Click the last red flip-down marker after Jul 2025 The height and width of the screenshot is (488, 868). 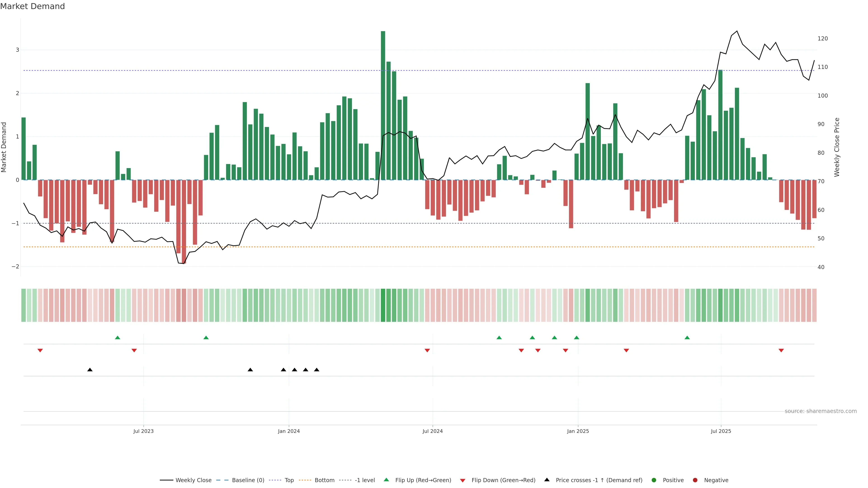781,351
